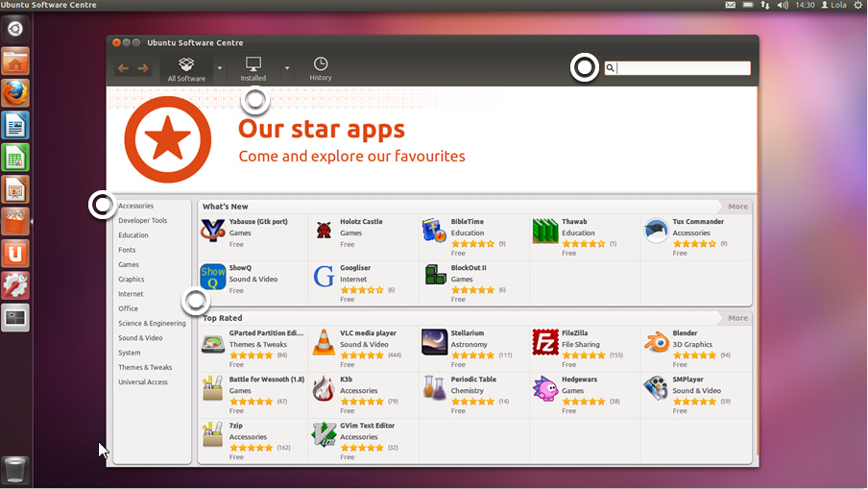Open the Periodic Table app icon
Screen dimensions: 868x490
click(x=435, y=388)
